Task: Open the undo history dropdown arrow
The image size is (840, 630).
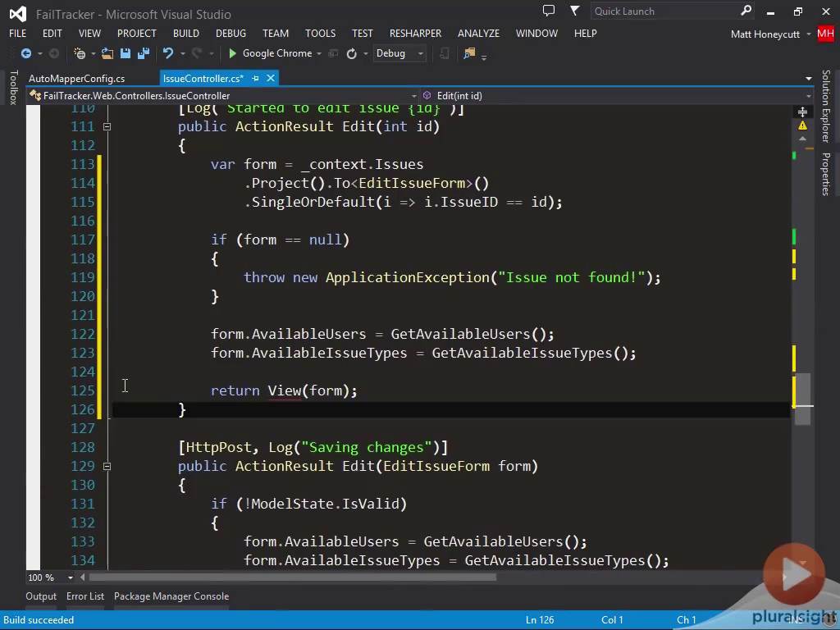Action: click(x=182, y=53)
